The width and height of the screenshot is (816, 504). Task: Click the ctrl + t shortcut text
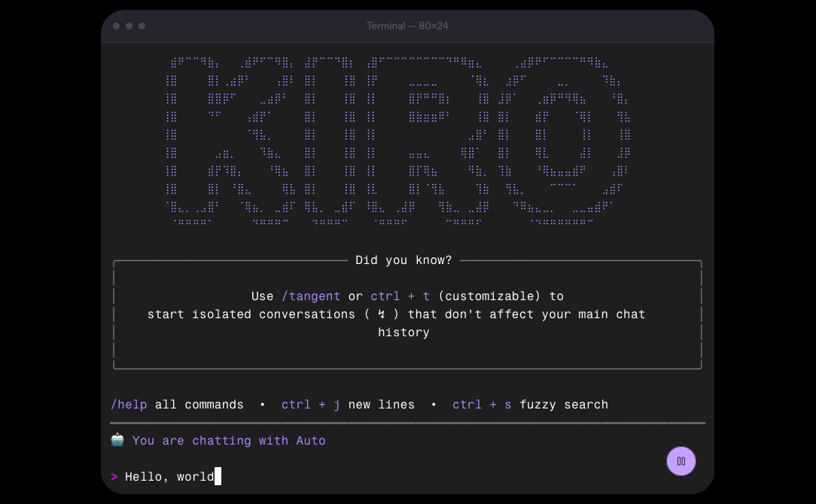(400, 296)
